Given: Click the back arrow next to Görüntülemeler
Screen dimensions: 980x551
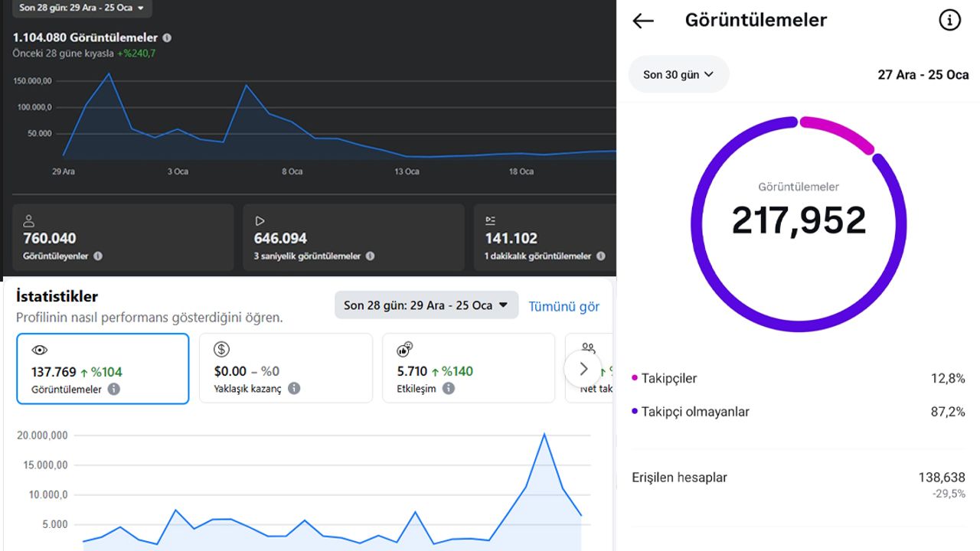Looking at the screenshot, I should [643, 21].
